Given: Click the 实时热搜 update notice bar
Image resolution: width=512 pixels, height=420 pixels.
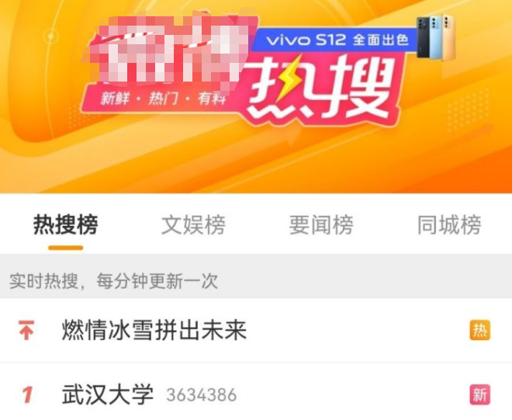Looking at the screenshot, I should [256, 281].
